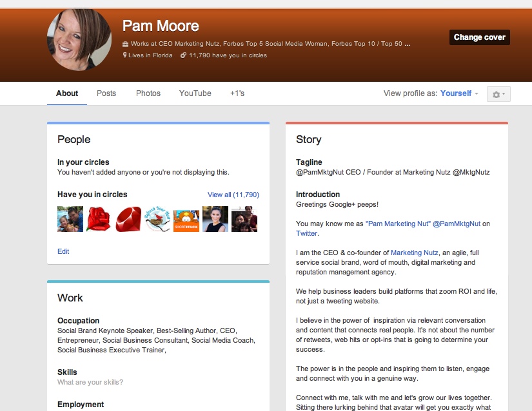Switch to the About tab
Image resolution: width=532 pixels, height=411 pixels.
pyautogui.click(x=67, y=93)
